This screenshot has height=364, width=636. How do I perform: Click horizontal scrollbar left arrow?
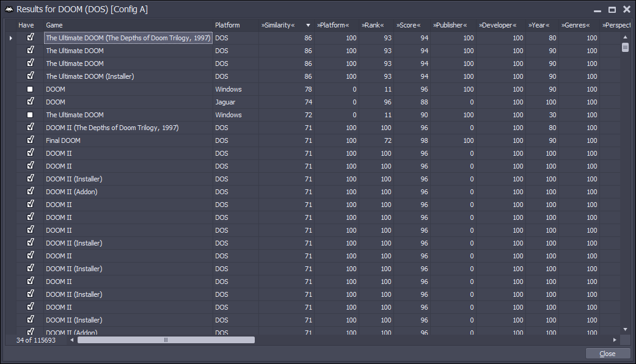click(x=72, y=340)
